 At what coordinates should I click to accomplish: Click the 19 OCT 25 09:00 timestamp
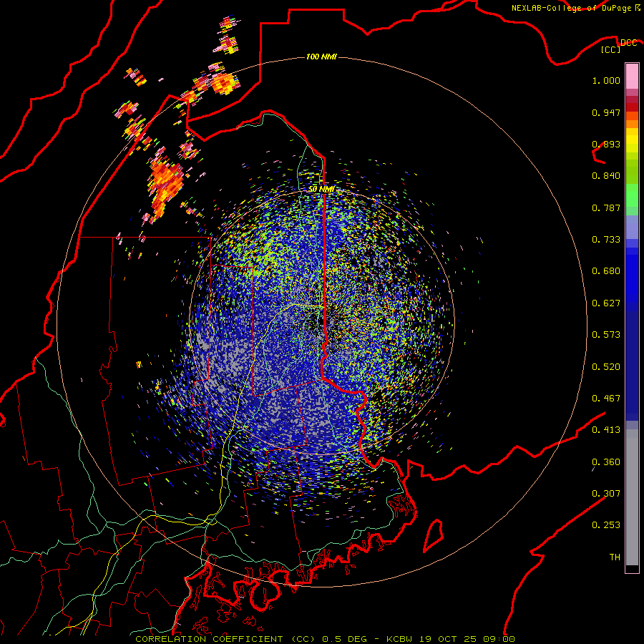pyautogui.click(x=467, y=639)
